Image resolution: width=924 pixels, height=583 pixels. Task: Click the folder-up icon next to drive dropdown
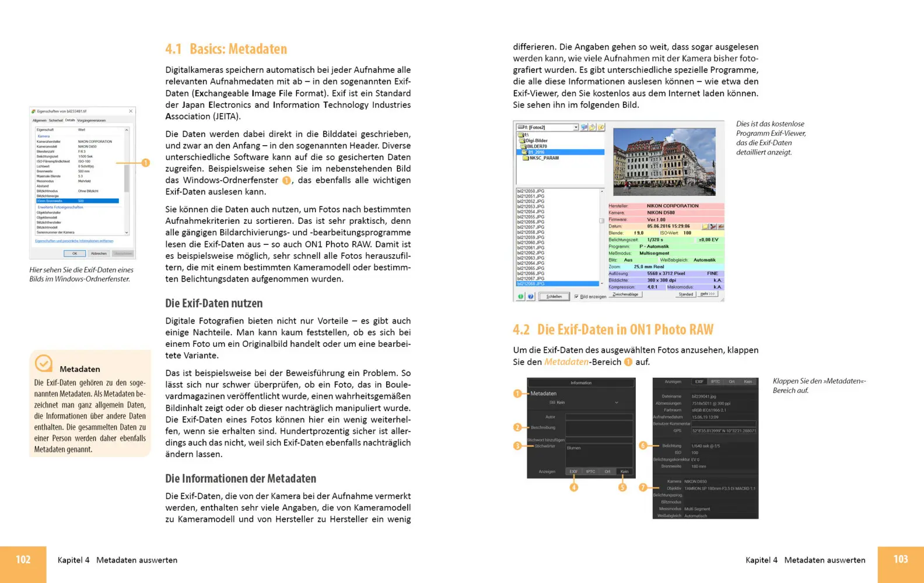coord(592,127)
